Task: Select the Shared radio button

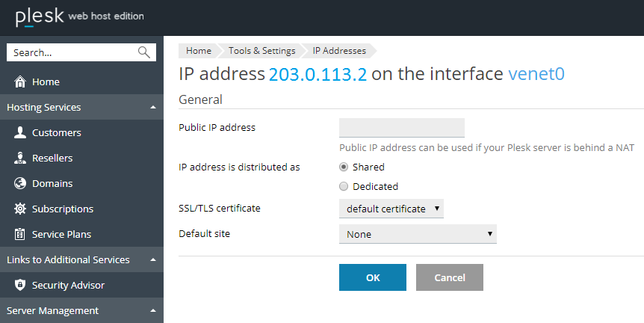Action: tap(344, 167)
